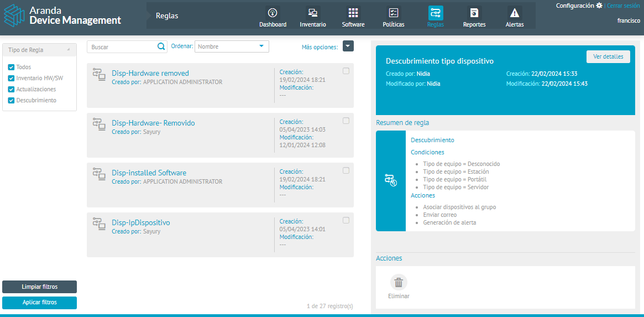The width and height of the screenshot is (644, 317).
Task: Expand the Más opciones dropdown arrow
Action: pyautogui.click(x=348, y=46)
